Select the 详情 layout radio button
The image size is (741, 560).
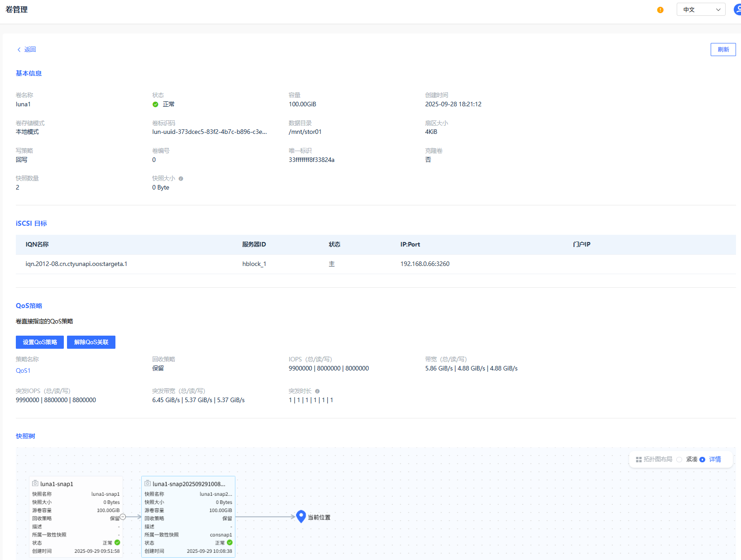point(703,460)
